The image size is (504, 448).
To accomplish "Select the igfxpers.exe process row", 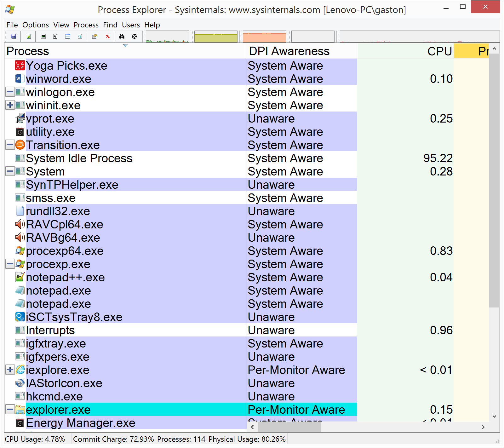I will pos(247,357).
